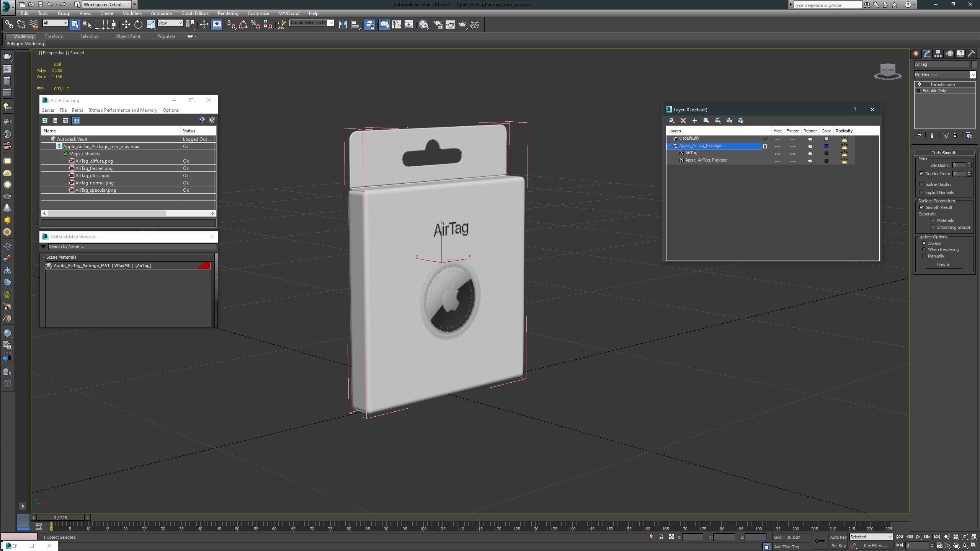The image size is (980, 551).
Task: Switch to Object Paint ribbon tab
Action: coord(128,36)
